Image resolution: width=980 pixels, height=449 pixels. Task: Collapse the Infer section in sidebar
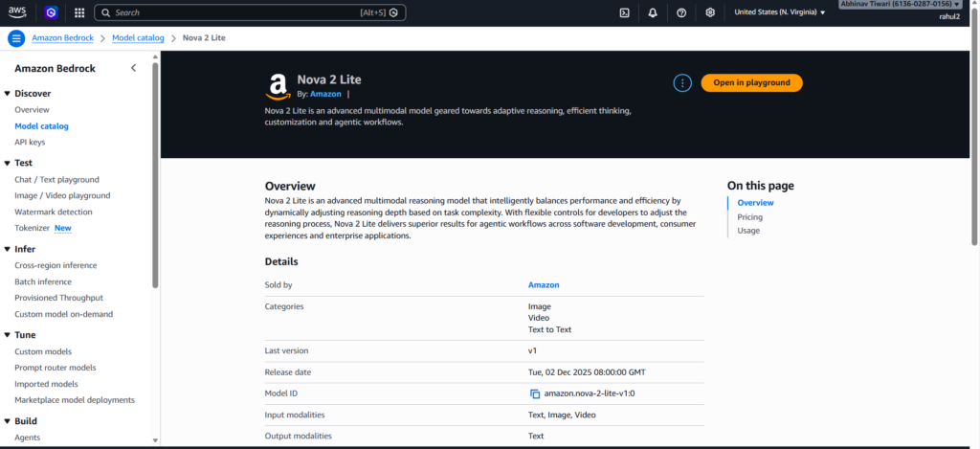(8, 249)
